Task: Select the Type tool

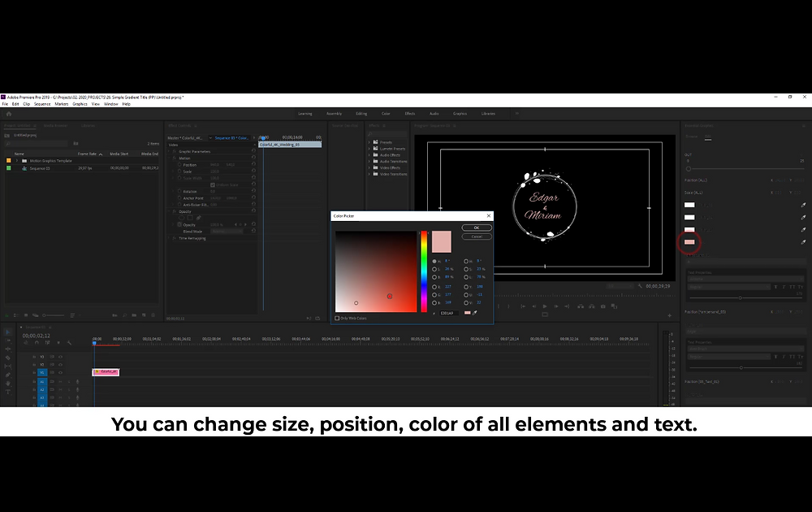Action: (8, 392)
